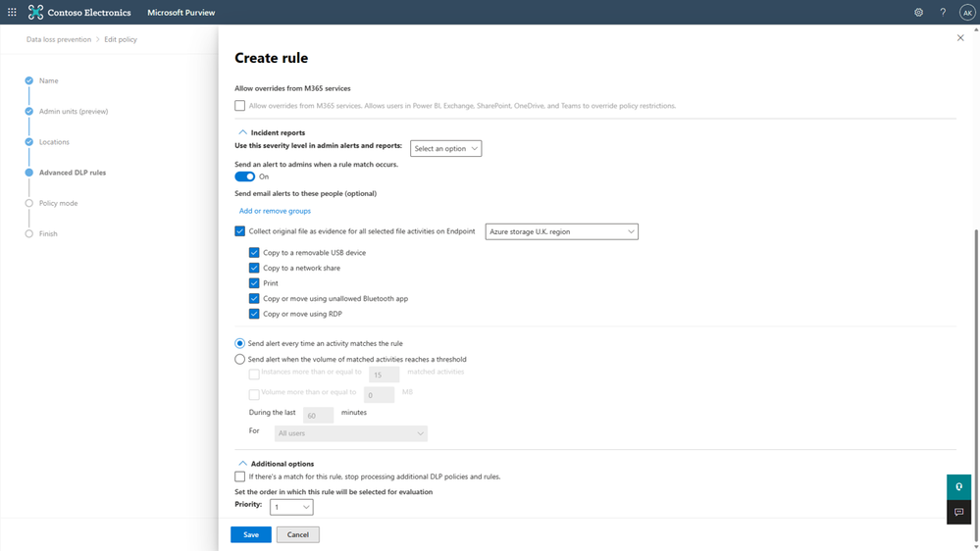Select alert when volume reaches a threshold
The image size is (980, 551).
click(240, 360)
